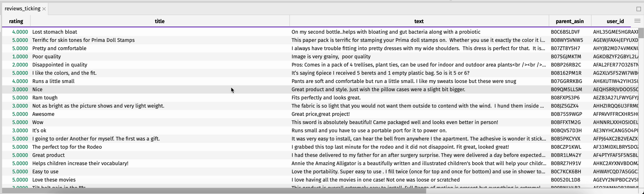The image size is (644, 194).
Task: Select the reviews_ticking tab
Action: coord(23,9)
